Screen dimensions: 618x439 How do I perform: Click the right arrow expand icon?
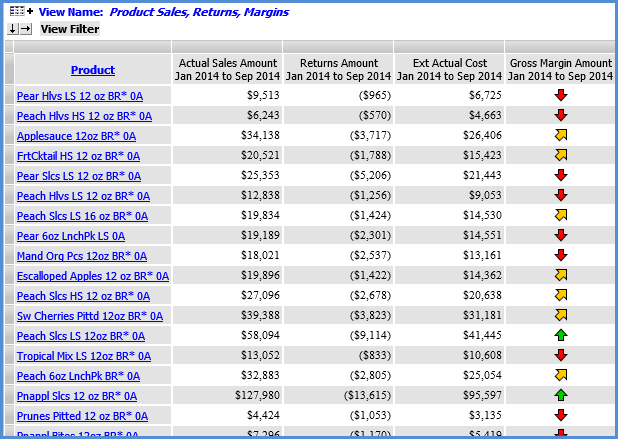point(26,29)
